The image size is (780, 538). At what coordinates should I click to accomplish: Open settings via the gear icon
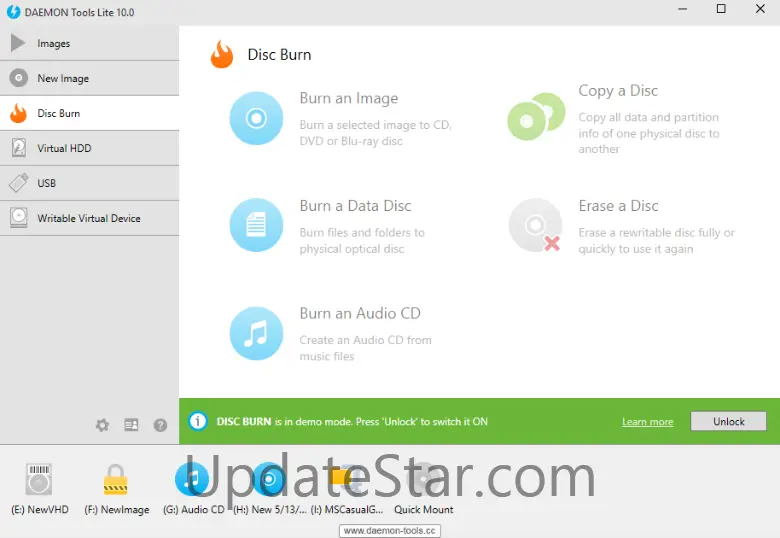point(102,425)
